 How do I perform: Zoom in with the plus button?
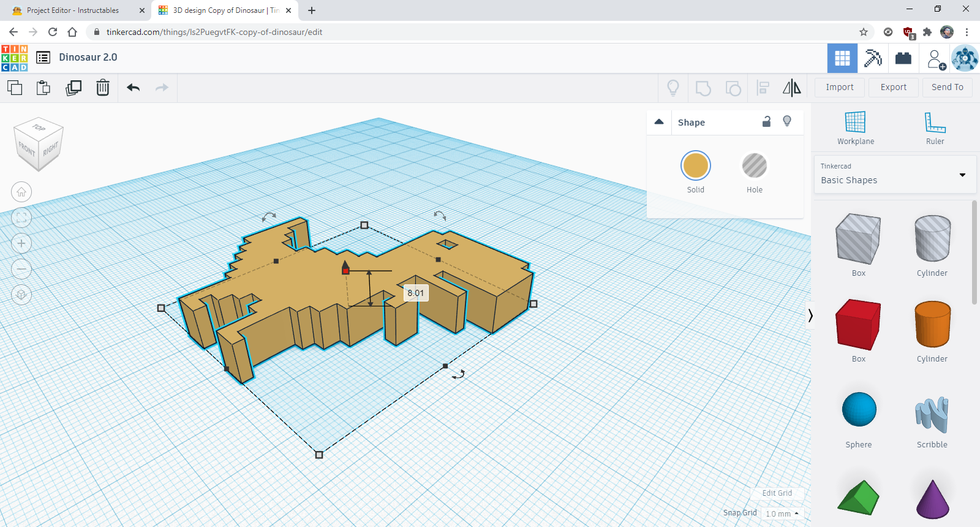tap(21, 243)
